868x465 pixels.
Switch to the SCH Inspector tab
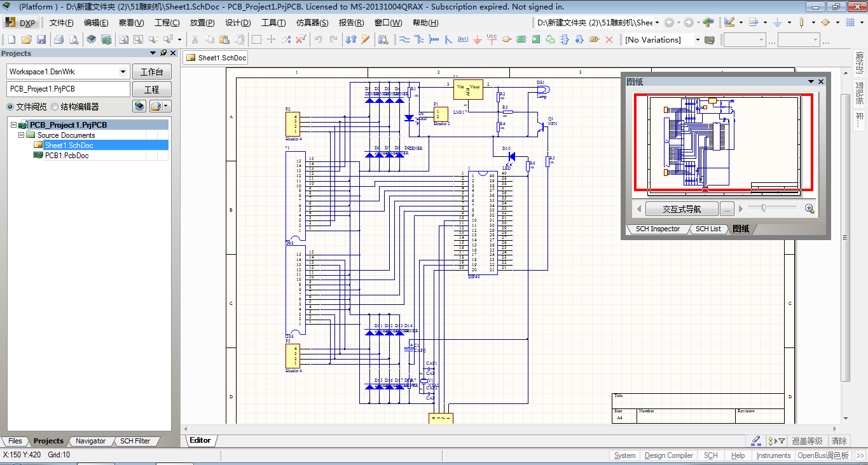tap(658, 229)
